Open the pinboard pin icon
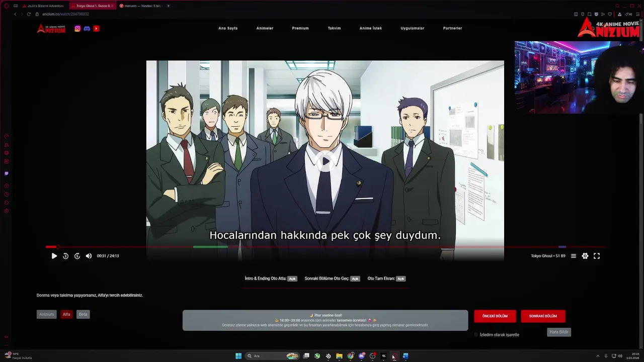 point(583,14)
